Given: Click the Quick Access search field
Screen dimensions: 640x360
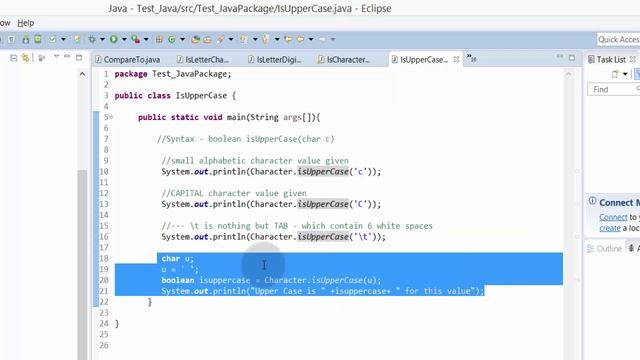Looking at the screenshot, I should tap(618, 40).
